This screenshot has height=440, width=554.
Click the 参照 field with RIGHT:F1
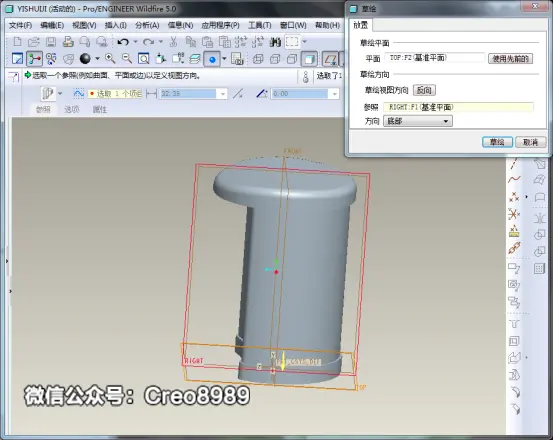[x=458, y=107]
